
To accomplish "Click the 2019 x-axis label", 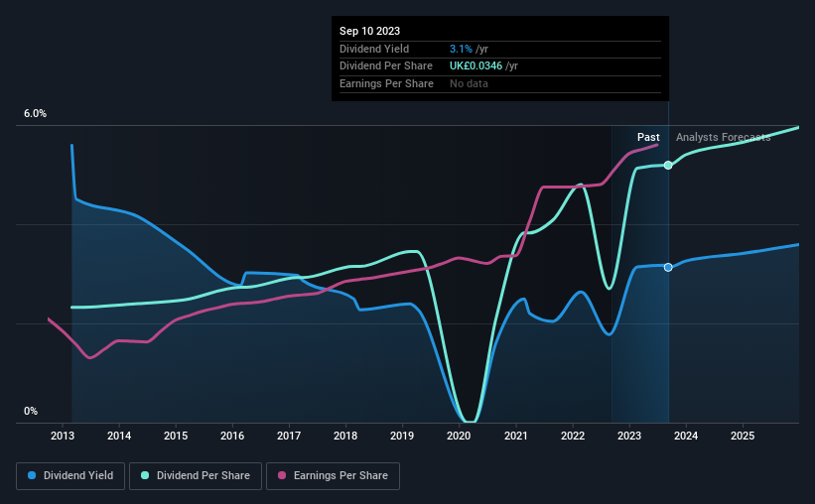I will [x=402, y=436].
